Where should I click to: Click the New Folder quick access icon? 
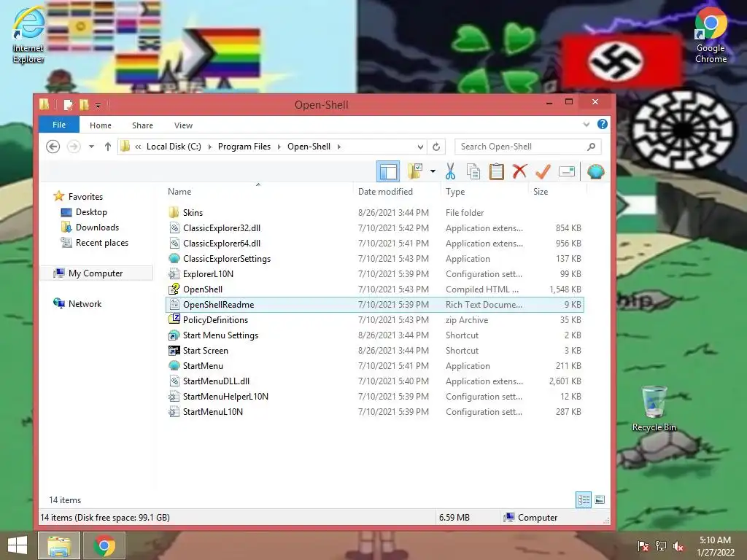click(x=84, y=105)
